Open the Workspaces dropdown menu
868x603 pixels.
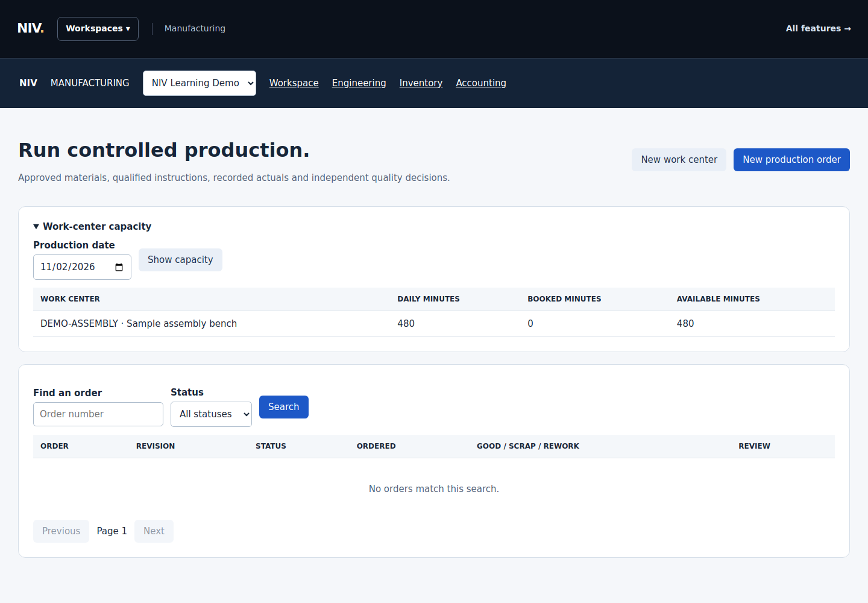click(x=98, y=29)
